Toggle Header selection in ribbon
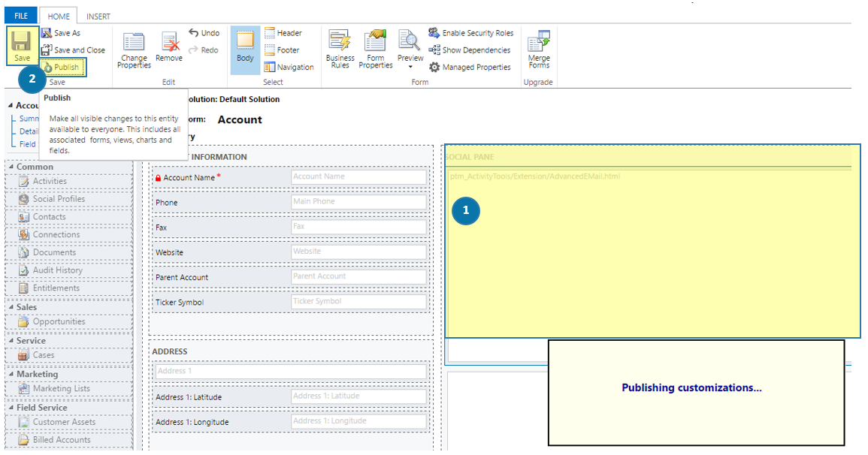868x455 pixels. click(x=283, y=33)
